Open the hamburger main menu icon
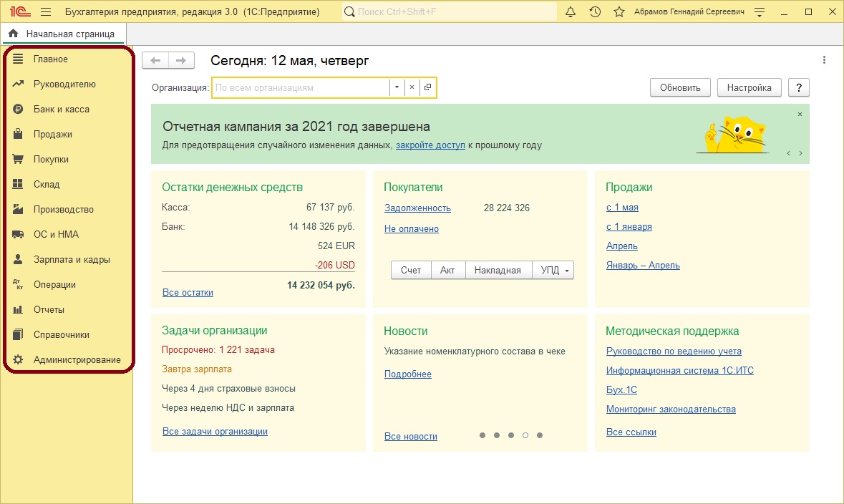Image resolution: width=844 pixels, height=504 pixels. click(46, 12)
